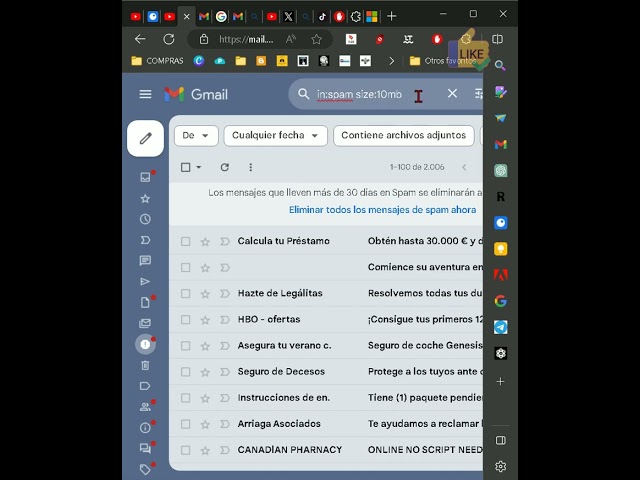Select the Spam exclamation icon in sidebar
Image resolution: width=640 pixels, height=480 pixels.
click(x=145, y=344)
